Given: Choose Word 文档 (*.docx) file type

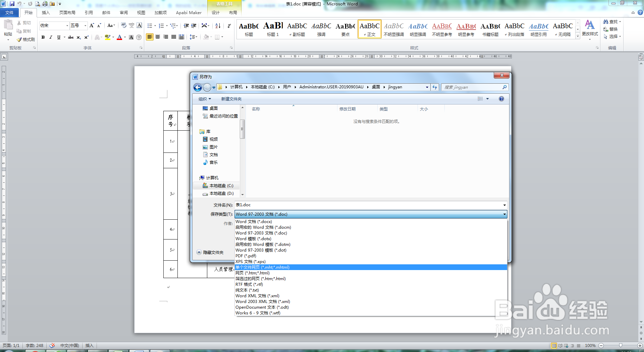Looking at the screenshot, I should (371, 222).
